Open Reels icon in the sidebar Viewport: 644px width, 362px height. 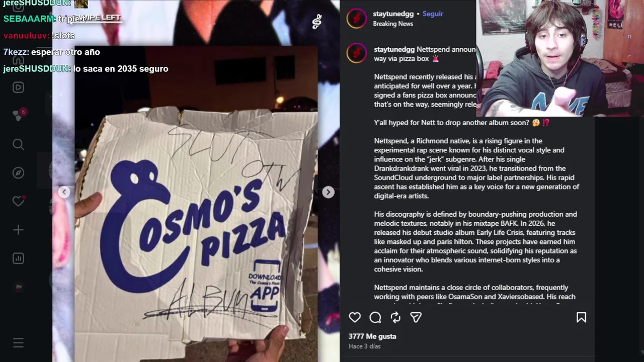(x=18, y=87)
